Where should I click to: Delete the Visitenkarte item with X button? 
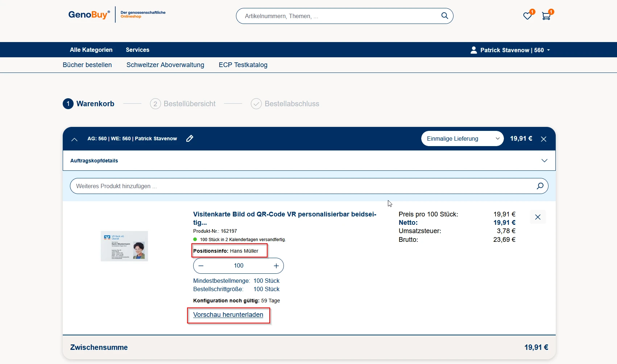point(538,217)
